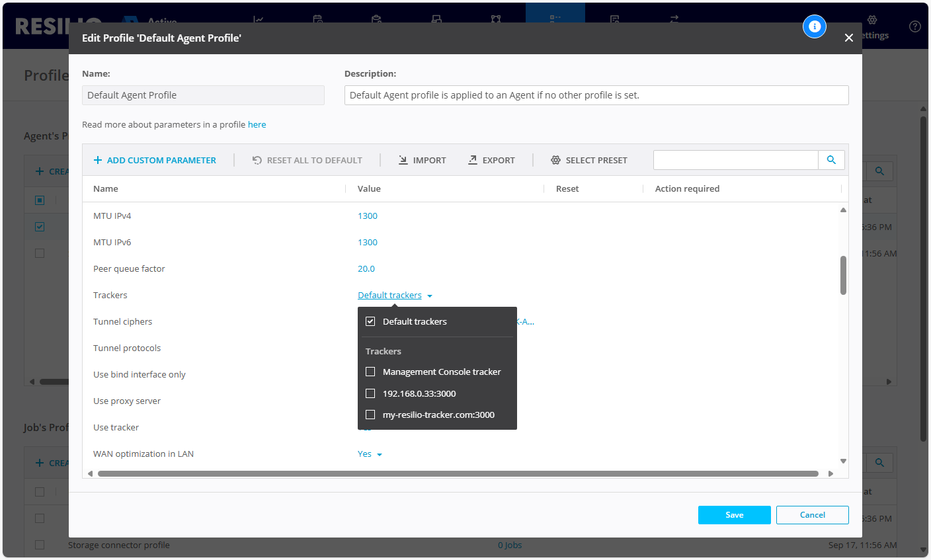This screenshot has width=931, height=560.
Task: Click the Cancel button
Action: pyautogui.click(x=812, y=515)
